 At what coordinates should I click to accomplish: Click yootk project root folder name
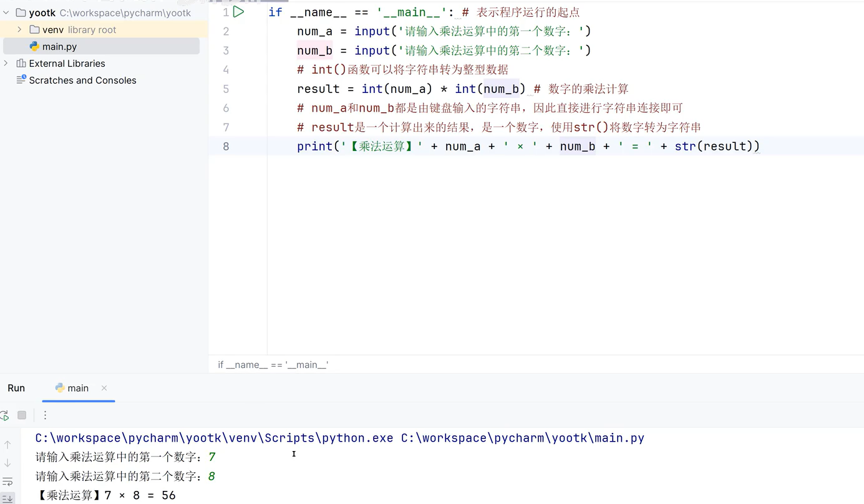42,12
